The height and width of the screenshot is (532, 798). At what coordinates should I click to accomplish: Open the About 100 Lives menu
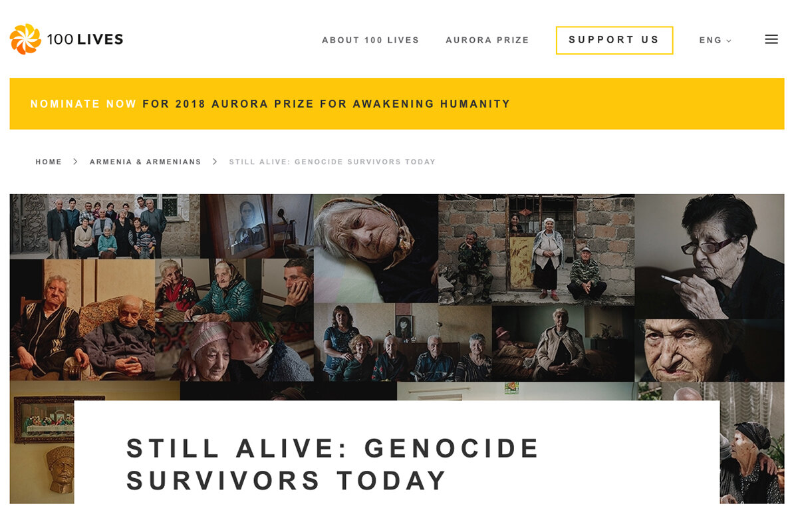[x=370, y=41]
